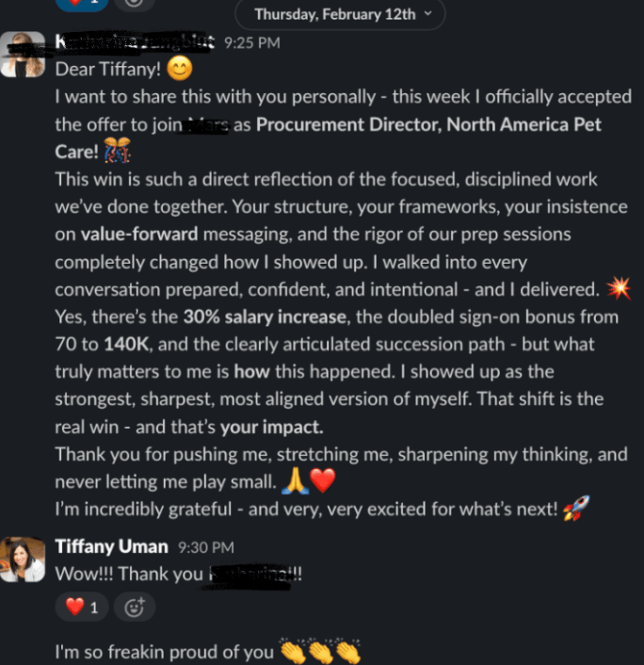This screenshot has width=644, height=665.
Task: Click the first sender's avatar photo
Action: pyautogui.click(x=24, y=55)
